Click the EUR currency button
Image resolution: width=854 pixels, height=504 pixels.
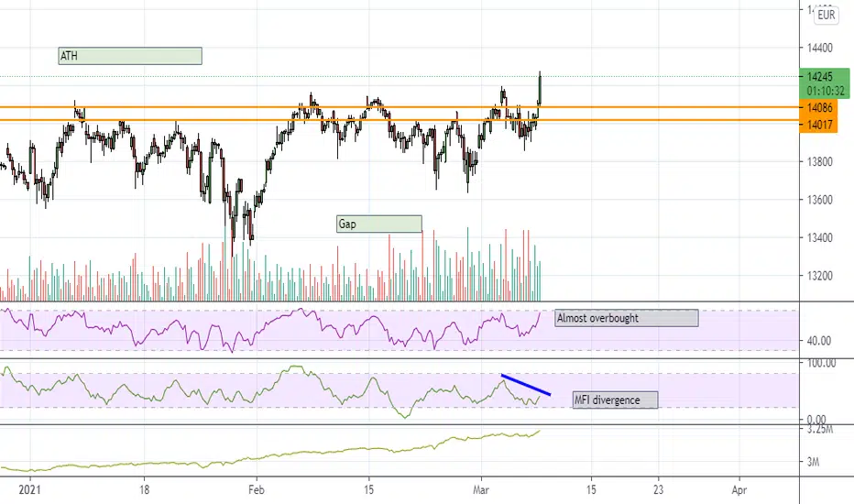click(826, 15)
